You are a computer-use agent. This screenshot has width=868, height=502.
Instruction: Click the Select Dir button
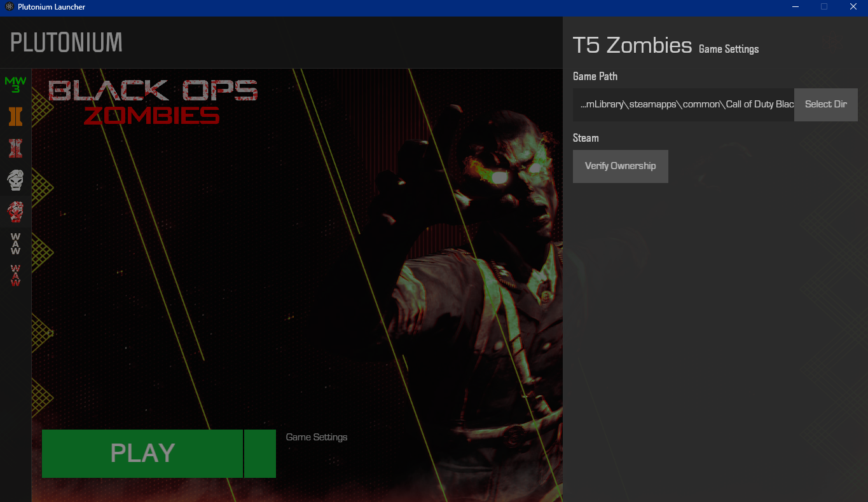point(826,104)
